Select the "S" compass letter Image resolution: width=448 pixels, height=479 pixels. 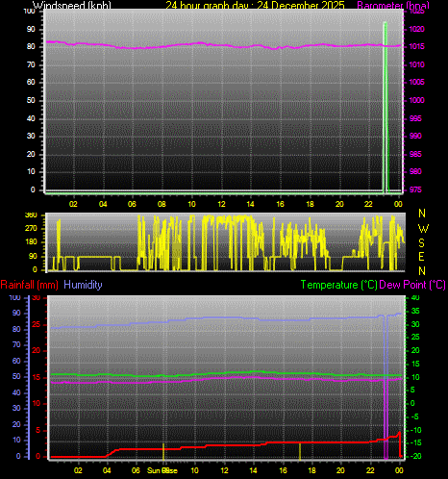point(422,243)
